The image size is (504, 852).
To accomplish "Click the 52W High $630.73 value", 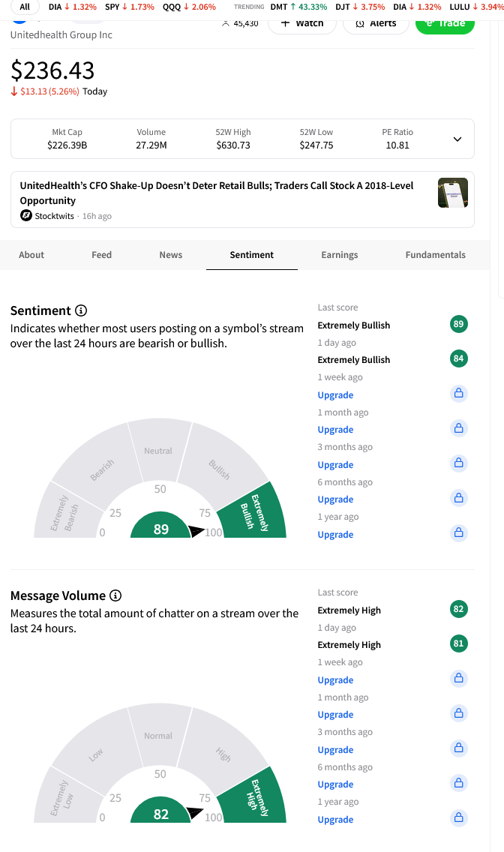I will (x=233, y=145).
